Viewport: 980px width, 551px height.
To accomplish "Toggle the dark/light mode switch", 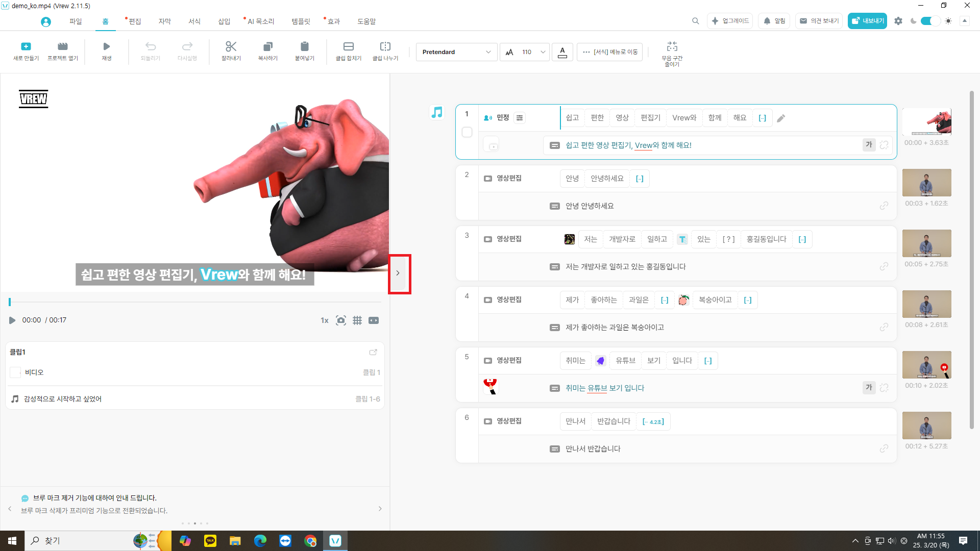I will pos(930,21).
